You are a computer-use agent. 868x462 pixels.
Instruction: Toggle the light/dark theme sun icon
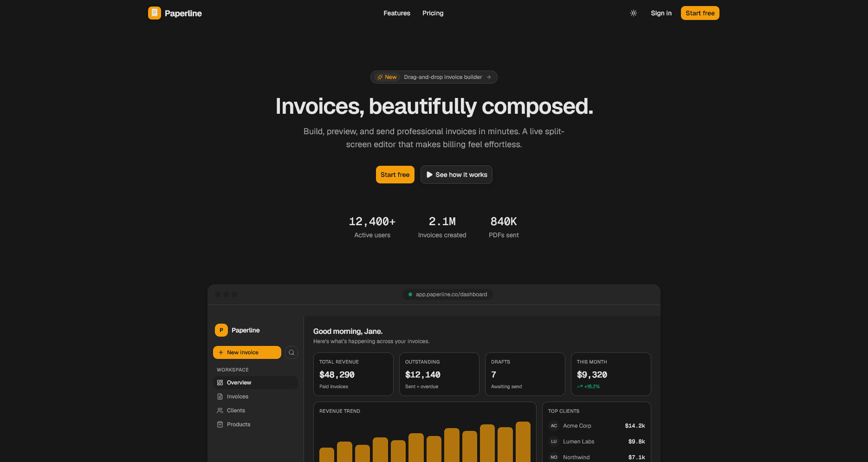(x=634, y=13)
